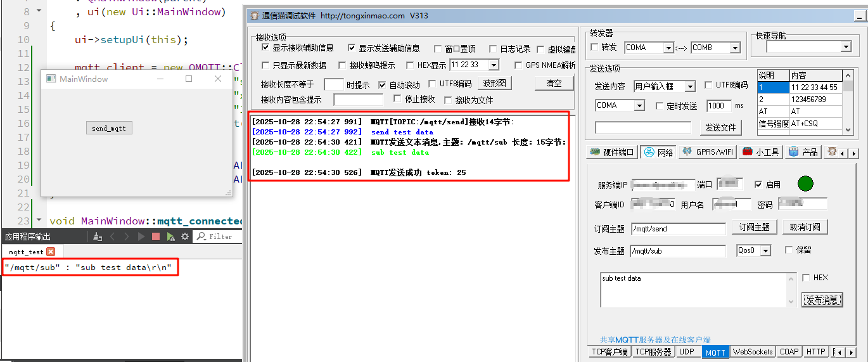Close the mqtt_test output tab
Screen dimensions: 868x362
tap(51, 252)
